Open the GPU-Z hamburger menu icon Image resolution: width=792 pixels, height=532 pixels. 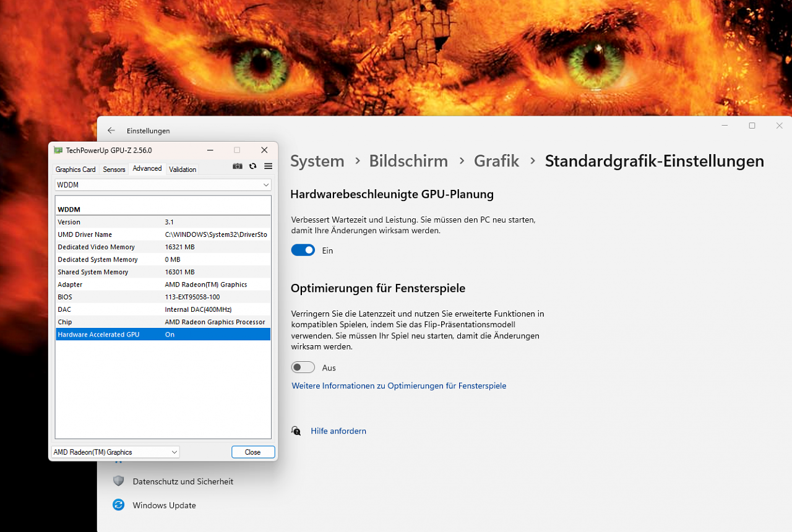(x=268, y=166)
